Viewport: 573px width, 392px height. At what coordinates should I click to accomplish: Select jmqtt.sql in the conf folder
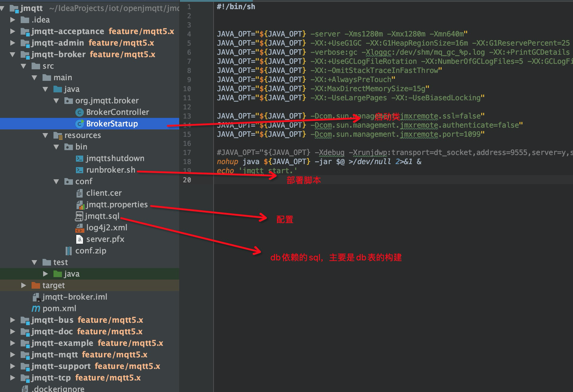[x=90, y=216]
